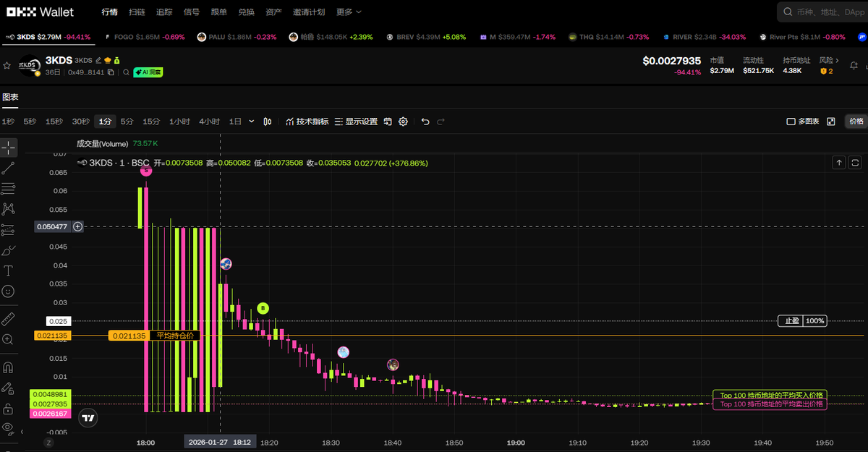Open the position forecast tool
The image size is (868, 452).
pyautogui.click(x=9, y=230)
